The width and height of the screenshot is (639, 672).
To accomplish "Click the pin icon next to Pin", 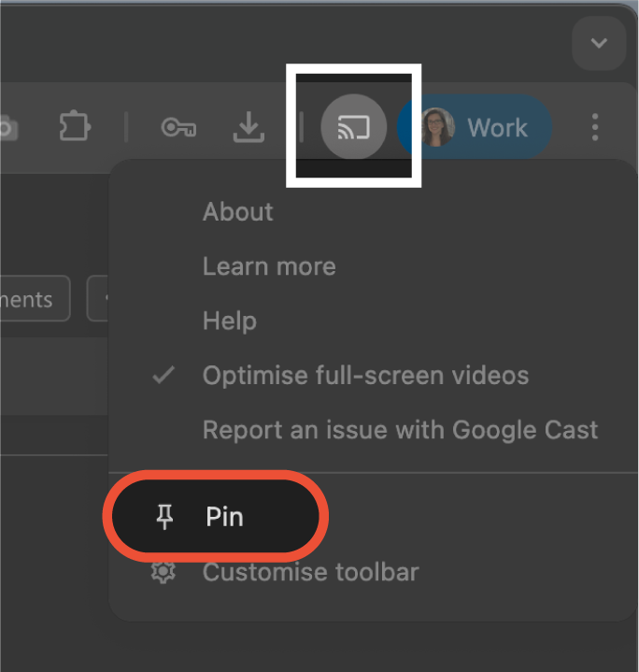I will click(x=164, y=517).
